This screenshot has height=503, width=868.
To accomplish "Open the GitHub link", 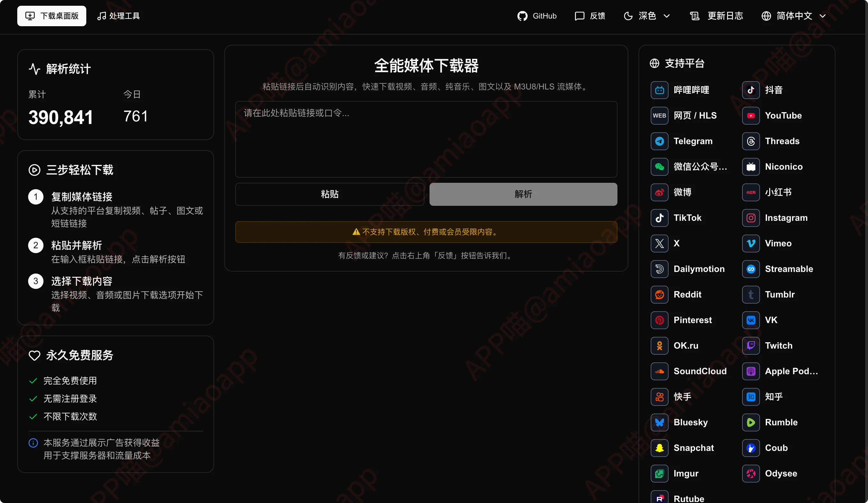I will [537, 16].
